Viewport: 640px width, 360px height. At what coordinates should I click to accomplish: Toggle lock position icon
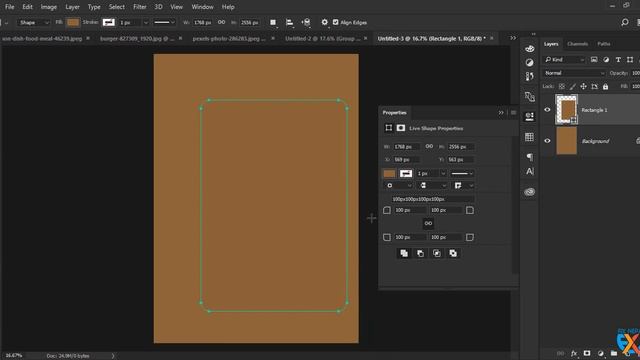pyautogui.click(x=583, y=87)
